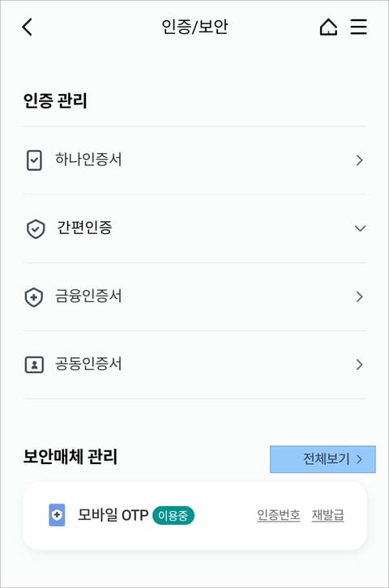389x588 pixels.
Task: Open 공동인증서 via its right chevron
Action: pyautogui.click(x=359, y=364)
